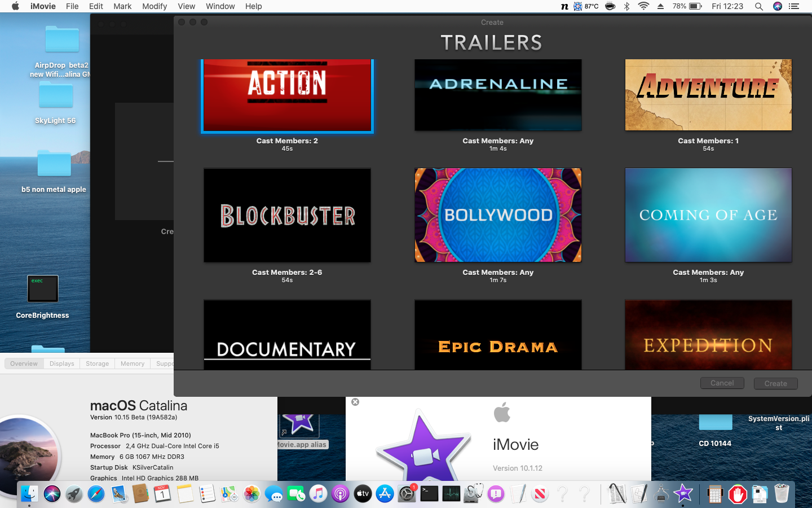This screenshot has width=812, height=508.
Task: Open App Store from the Dock
Action: [385, 494]
